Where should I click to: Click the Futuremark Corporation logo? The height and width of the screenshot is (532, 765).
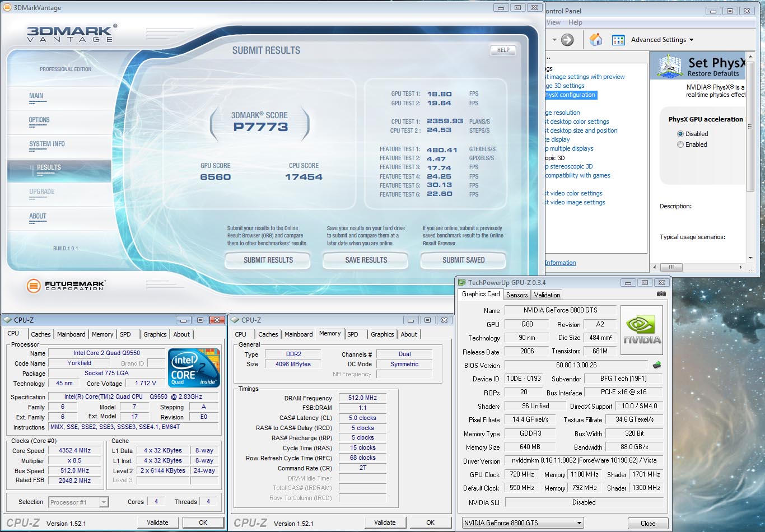coord(66,286)
